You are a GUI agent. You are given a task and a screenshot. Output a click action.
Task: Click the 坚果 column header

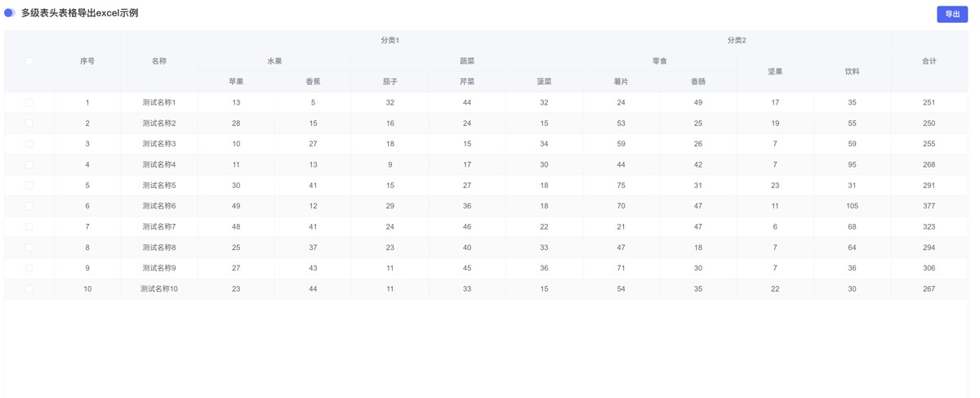[775, 72]
